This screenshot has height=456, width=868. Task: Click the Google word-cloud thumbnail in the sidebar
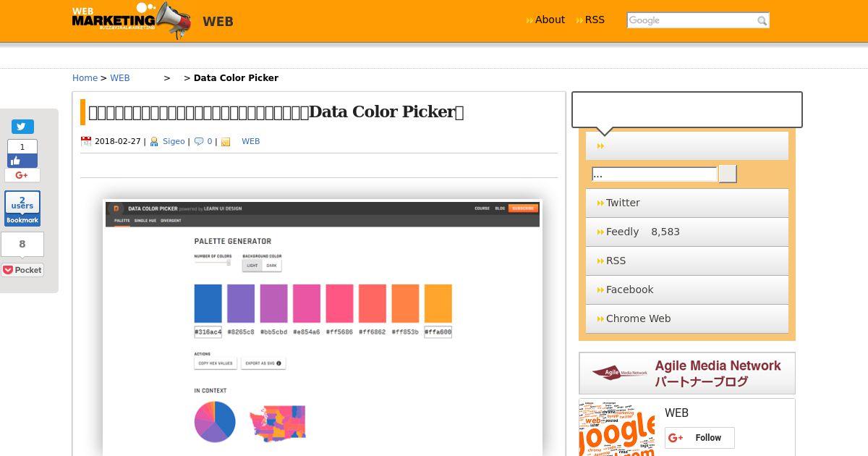click(x=618, y=428)
